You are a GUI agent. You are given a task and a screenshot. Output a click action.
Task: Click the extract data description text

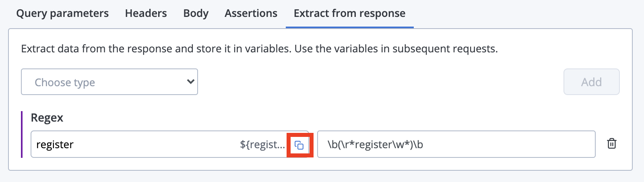[259, 49]
